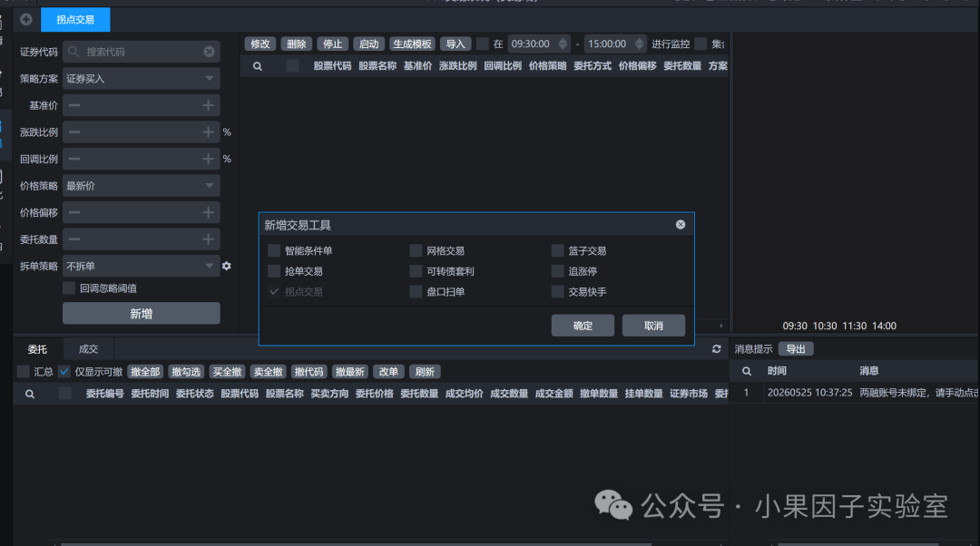Click 新增 button in left form
This screenshot has width=980, height=546.
(x=142, y=314)
